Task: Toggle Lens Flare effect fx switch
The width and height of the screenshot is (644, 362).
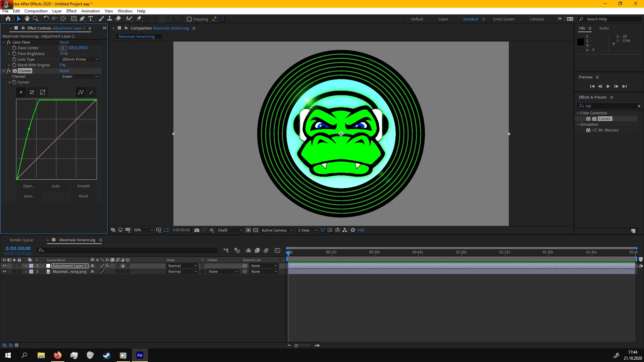Action: pos(9,42)
